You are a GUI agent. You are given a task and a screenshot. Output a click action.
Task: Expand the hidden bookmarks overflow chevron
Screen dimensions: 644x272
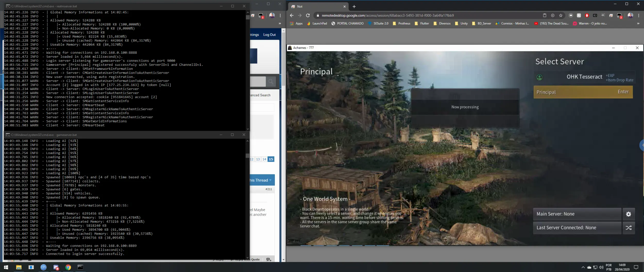click(638, 23)
